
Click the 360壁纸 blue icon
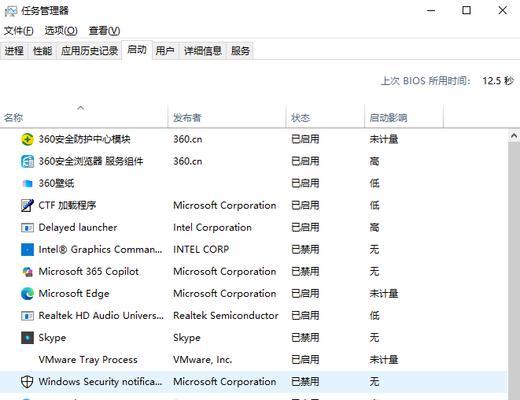coord(27,183)
